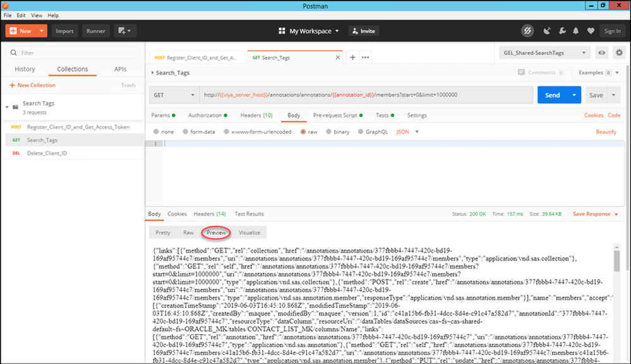This screenshot has width=631, height=364.
Task: Click the search magnifier in Filter
Action: 14,52
